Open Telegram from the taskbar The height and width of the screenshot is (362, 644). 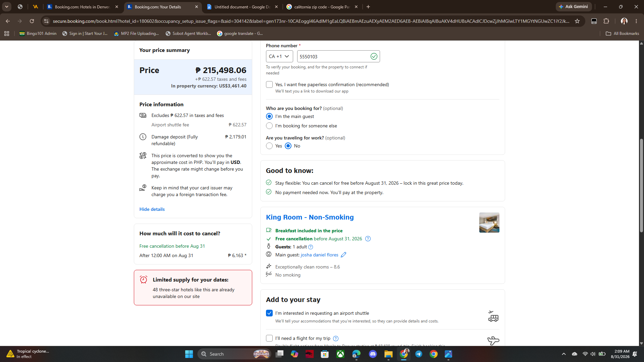[419, 354]
